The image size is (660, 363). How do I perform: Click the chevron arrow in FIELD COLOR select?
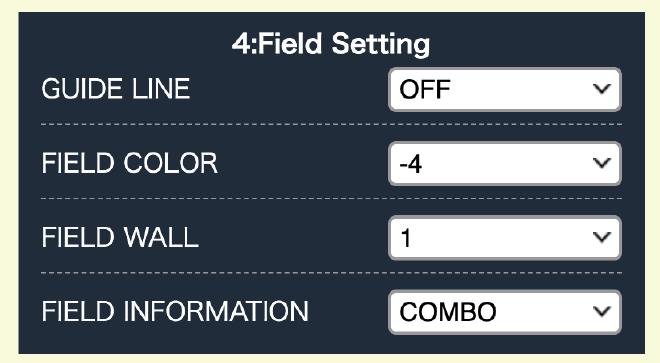point(601,163)
